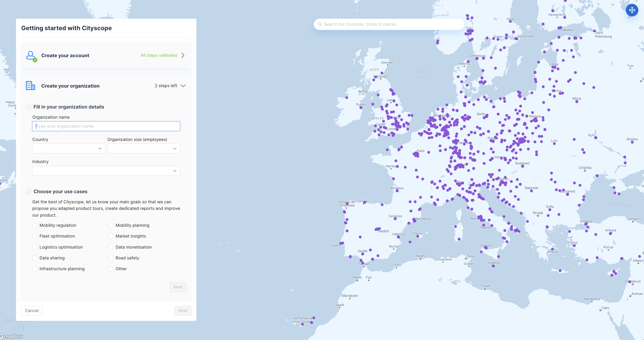This screenshot has width=644, height=340.
Task: Click the Mapbox logo
Action: point(11,336)
